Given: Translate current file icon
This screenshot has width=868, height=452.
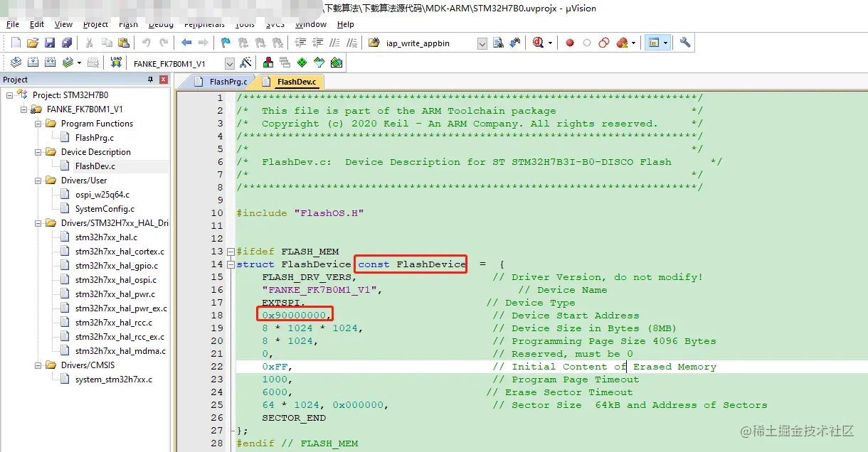Looking at the screenshot, I should coord(16,63).
